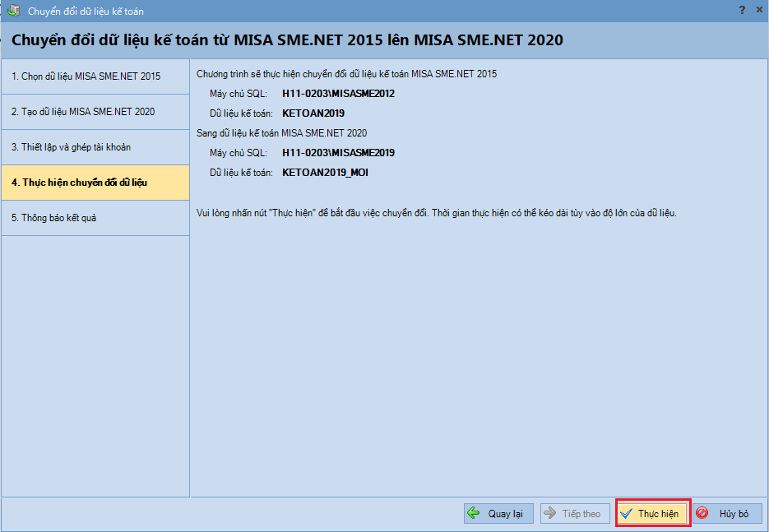Viewport: 769px width, 532px height.
Task: Open help with the question mark icon
Action: point(742,10)
